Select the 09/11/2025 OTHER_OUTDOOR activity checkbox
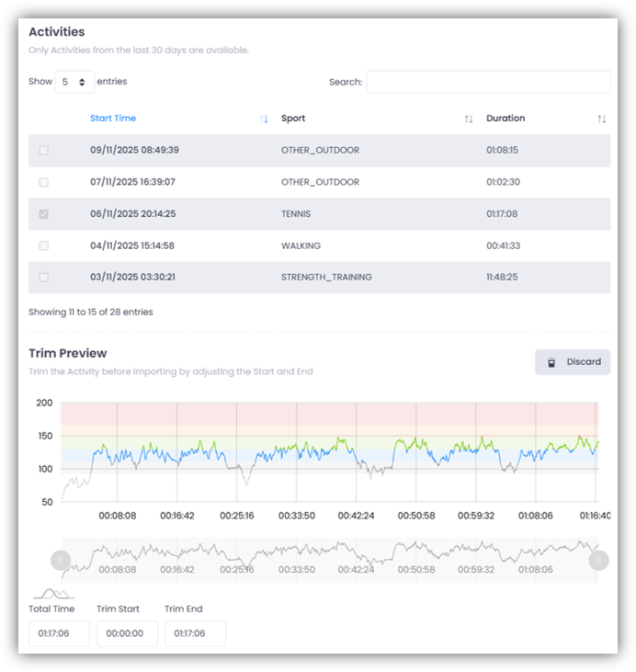 (x=43, y=151)
